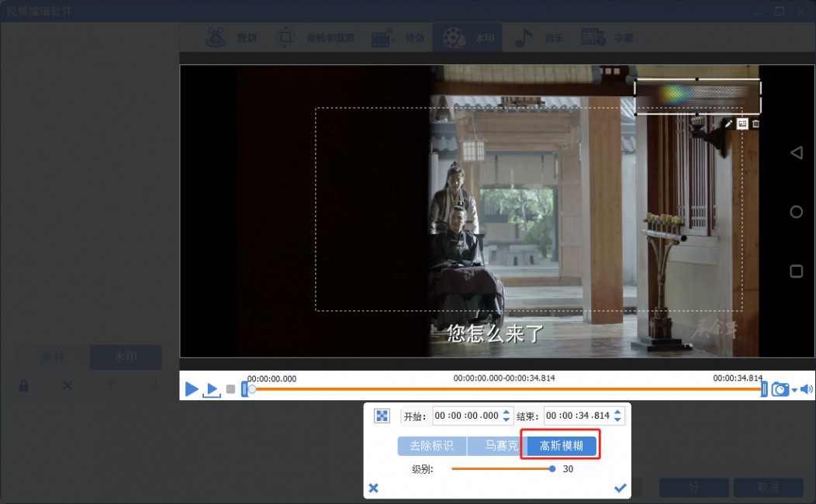Cancel the popup with the blue X
The width and height of the screenshot is (816, 504).
coord(374,488)
